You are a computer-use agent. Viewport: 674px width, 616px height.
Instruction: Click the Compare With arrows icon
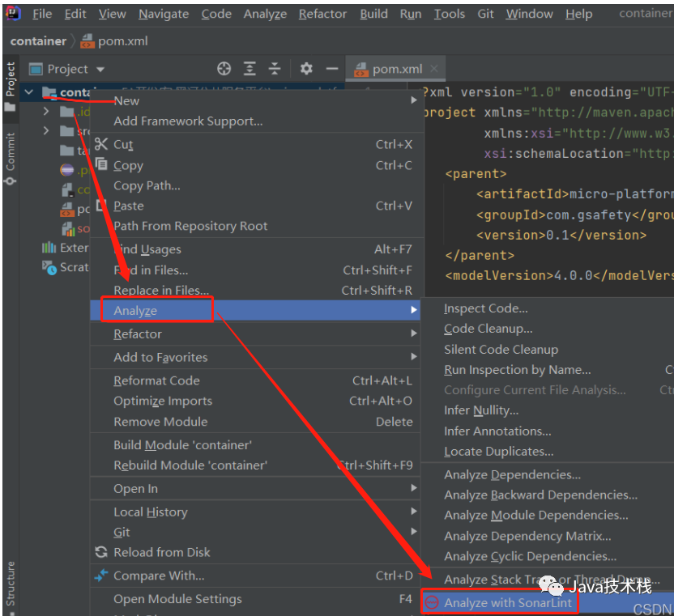tap(101, 576)
